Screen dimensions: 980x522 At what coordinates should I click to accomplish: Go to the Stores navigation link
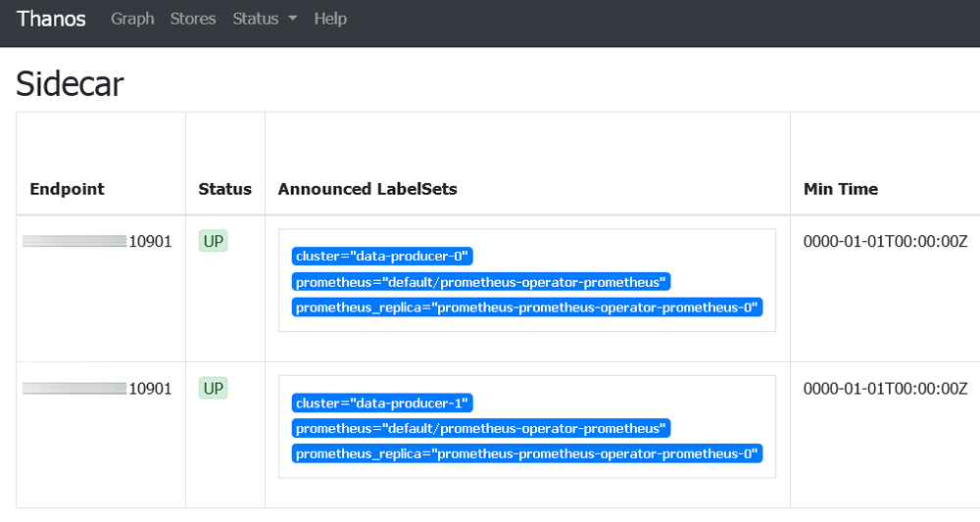coord(193,19)
